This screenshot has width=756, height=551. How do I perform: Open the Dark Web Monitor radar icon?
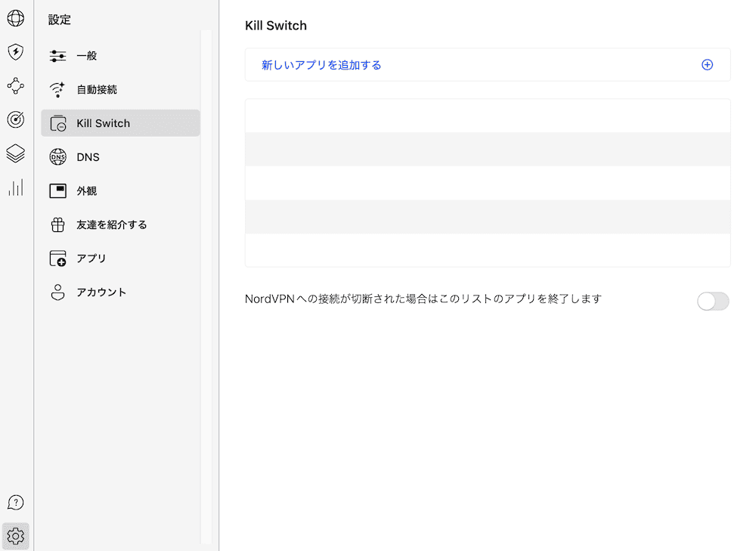pos(15,119)
